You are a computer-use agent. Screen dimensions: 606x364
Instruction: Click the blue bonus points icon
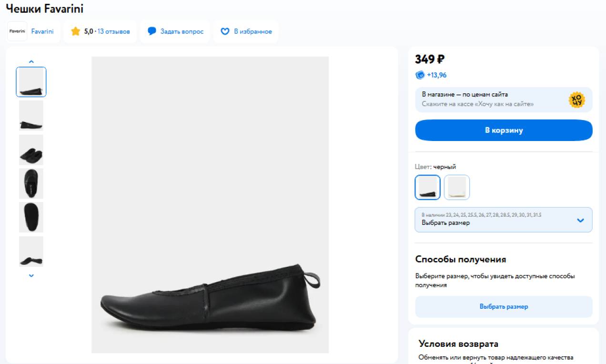pyautogui.click(x=420, y=75)
